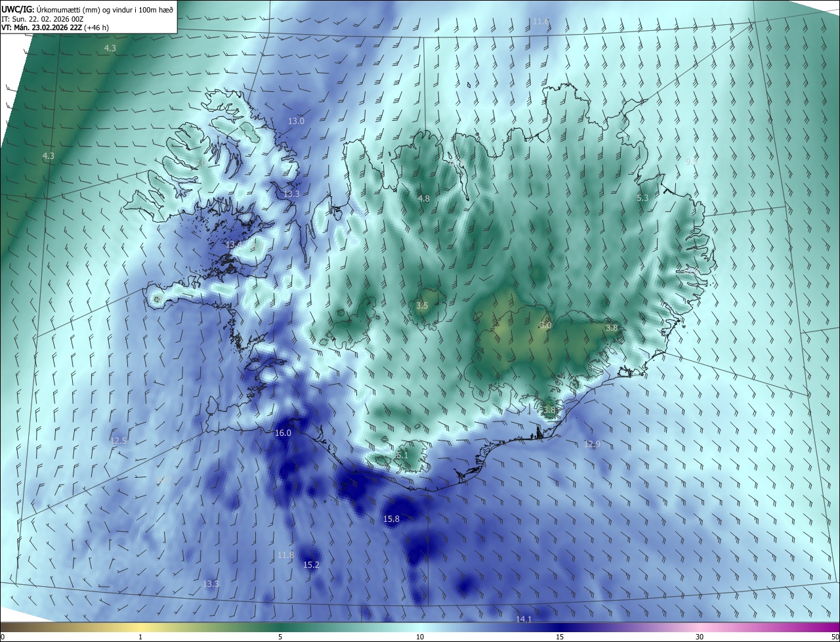Click the title 'Úrkomumætti (mm) og vindur í 100m hæð'
This screenshot has width=840, height=642.
pyautogui.click(x=105, y=9)
